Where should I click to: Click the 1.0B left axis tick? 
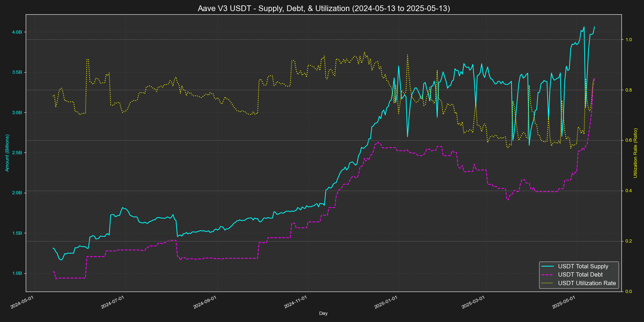pyautogui.click(x=17, y=273)
